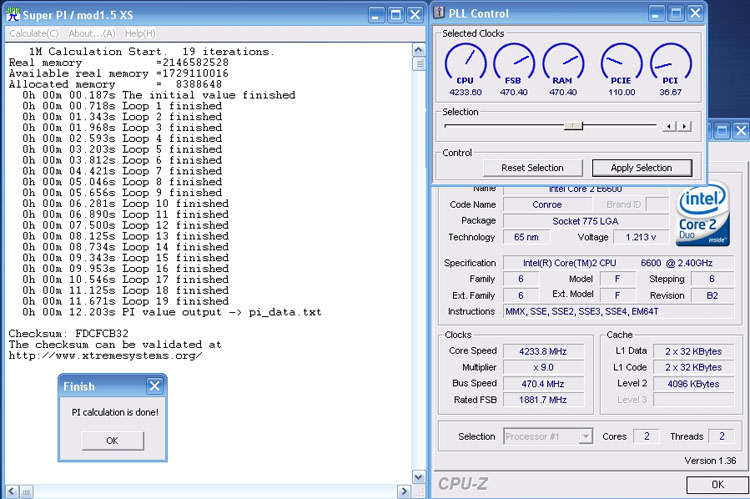
Task: Click the Technology 65 nm value
Action: coord(526,237)
